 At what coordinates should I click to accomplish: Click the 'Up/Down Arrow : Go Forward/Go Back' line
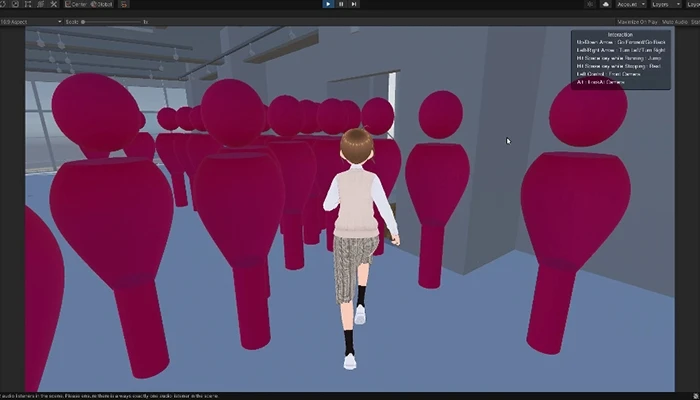(621, 42)
